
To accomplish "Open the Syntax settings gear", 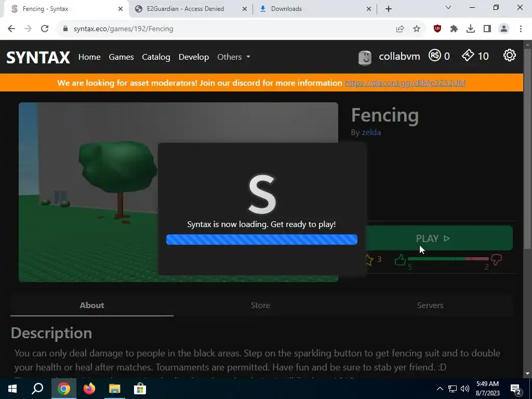I will pos(509,55).
